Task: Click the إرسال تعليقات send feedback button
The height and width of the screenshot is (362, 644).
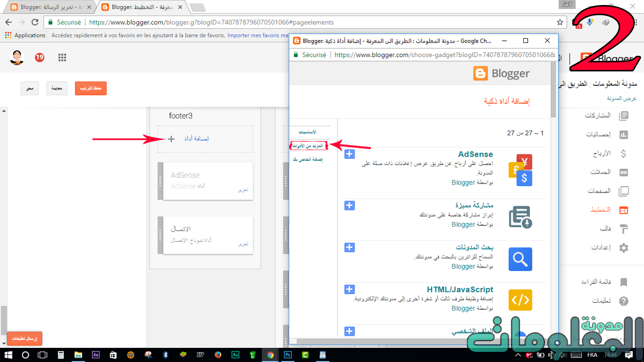Action: pos(24,338)
